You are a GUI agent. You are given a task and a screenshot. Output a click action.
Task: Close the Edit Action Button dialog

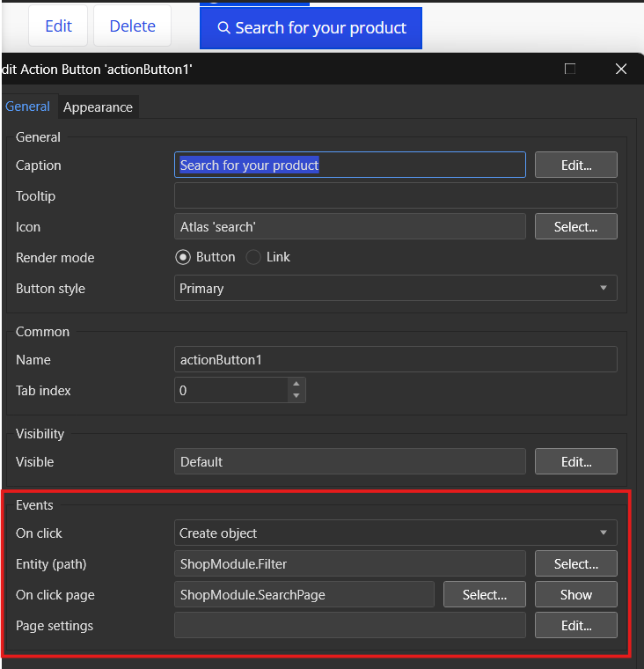coord(621,69)
